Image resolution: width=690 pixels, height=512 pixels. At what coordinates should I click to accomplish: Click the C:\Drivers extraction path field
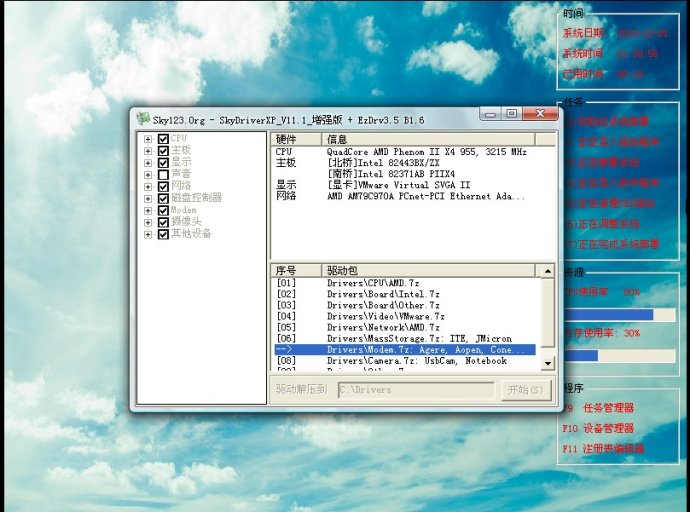(x=416, y=390)
